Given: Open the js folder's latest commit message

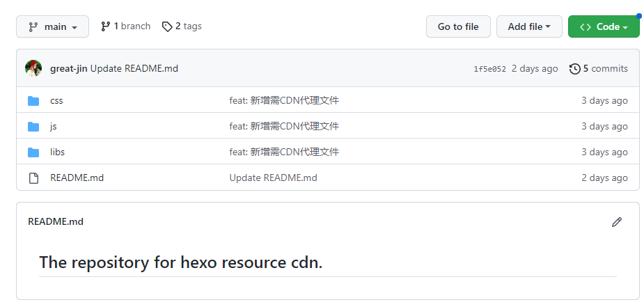Looking at the screenshot, I should click(284, 127).
